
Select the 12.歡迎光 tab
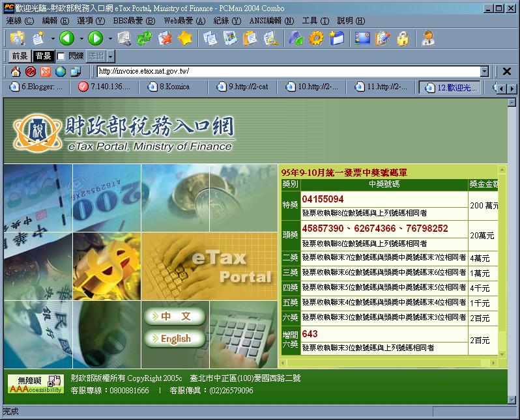tap(450, 87)
